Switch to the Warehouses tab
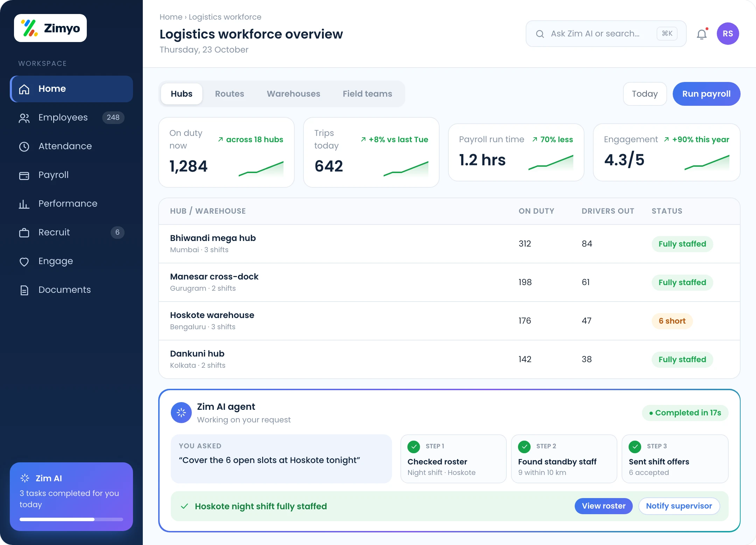Viewport: 756px width, 545px height. click(293, 94)
